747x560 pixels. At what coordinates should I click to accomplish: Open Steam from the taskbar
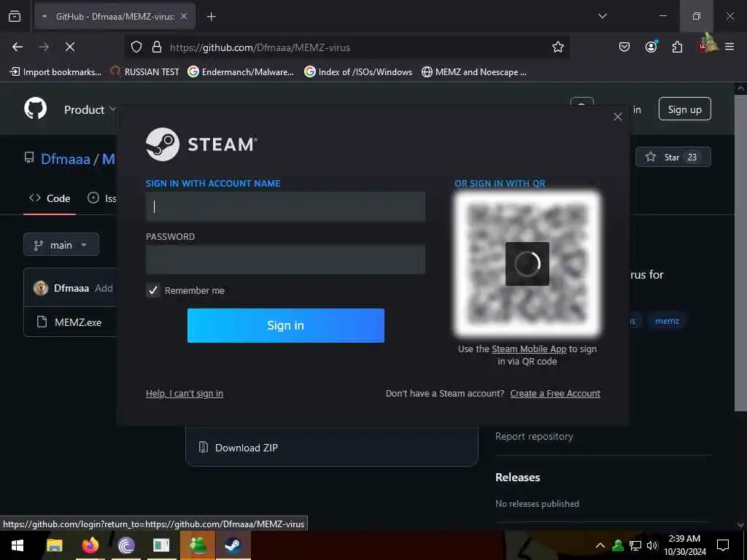(233, 545)
